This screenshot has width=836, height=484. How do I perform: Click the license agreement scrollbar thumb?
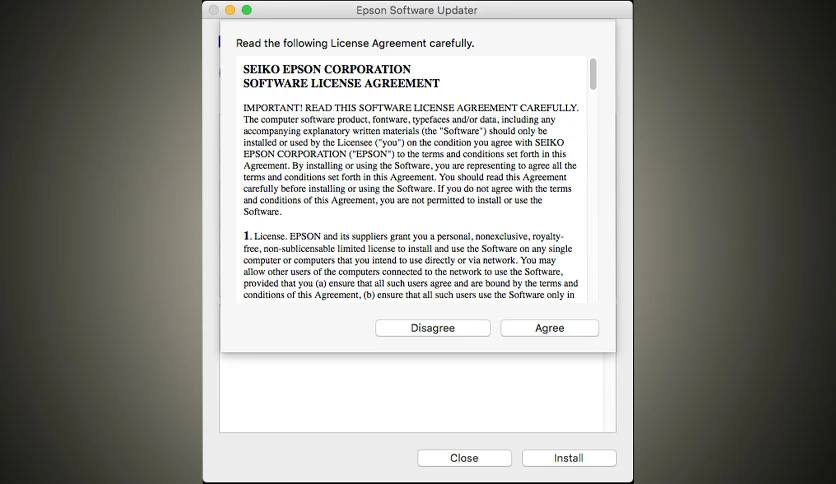[593, 74]
